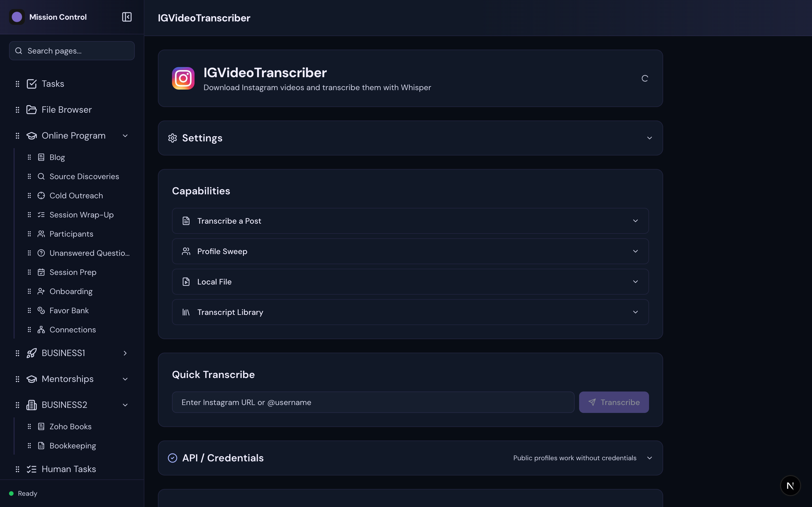Click the Settings gear icon
Screen dimensions: 812x507
pos(173,138)
